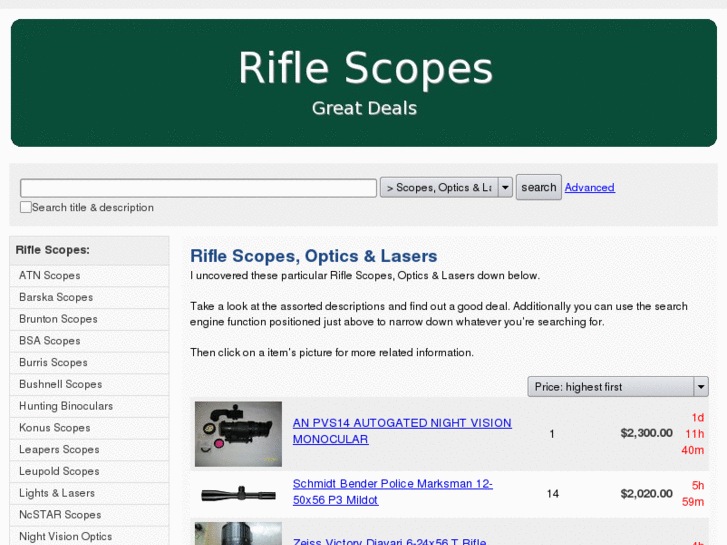Click the search text input field
The image size is (727, 545).
(198, 188)
